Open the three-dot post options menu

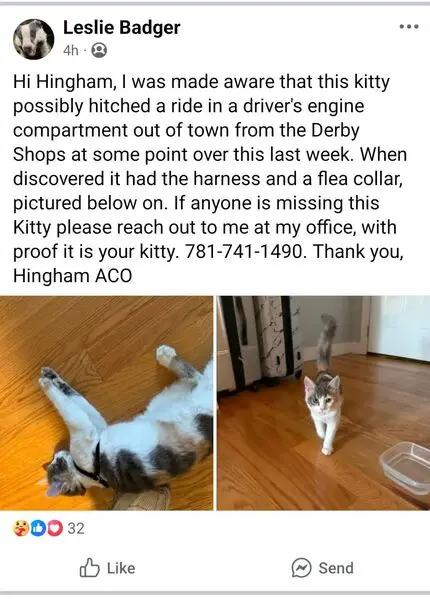pos(409,27)
